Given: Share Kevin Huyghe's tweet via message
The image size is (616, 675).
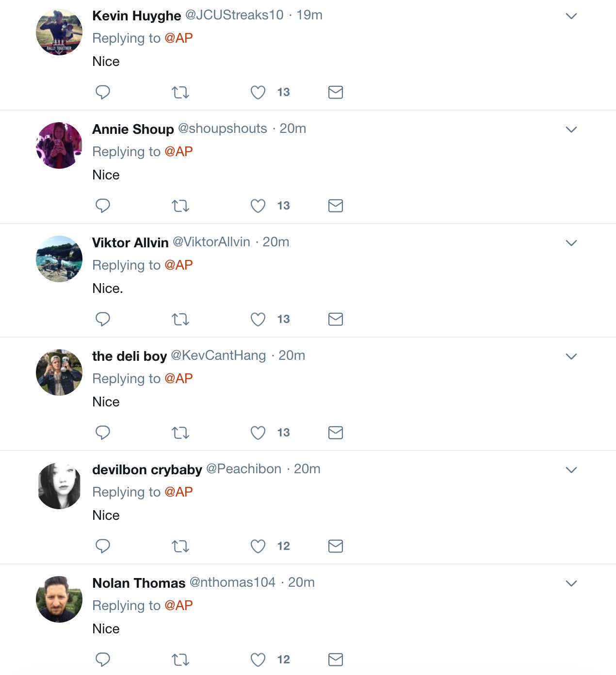Looking at the screenshot, I should 336,92.
